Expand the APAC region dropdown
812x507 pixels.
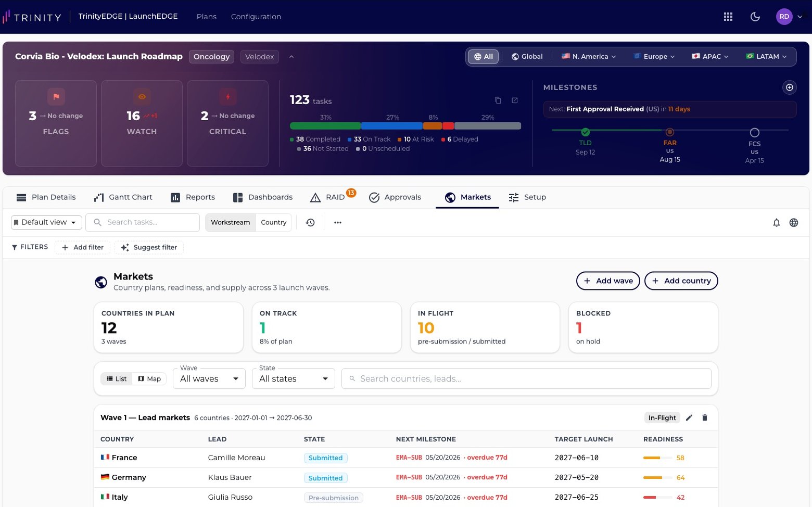tap(710, 57)
